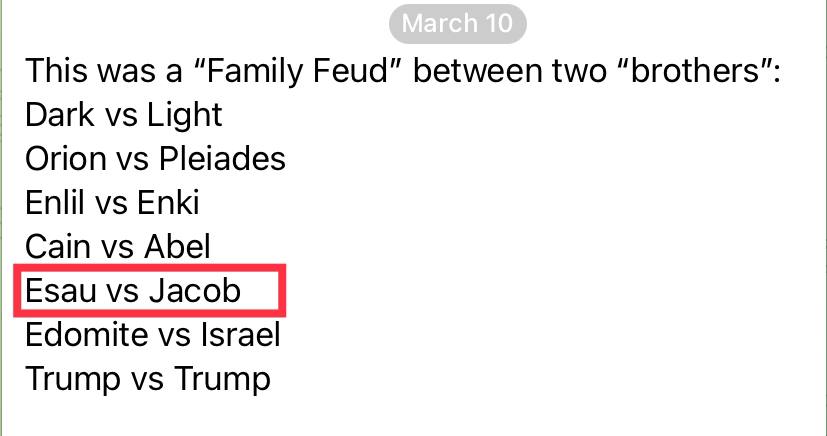827x436 pixels.
Task: Click the word brothers in quotes
Action: (697, 71)
